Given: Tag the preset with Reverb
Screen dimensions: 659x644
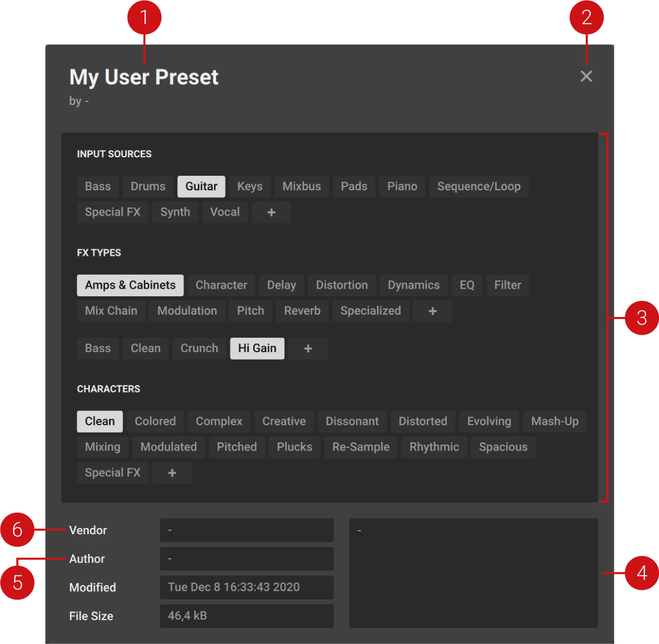Looking at the screenshot, I should click(x=302, y=311).
